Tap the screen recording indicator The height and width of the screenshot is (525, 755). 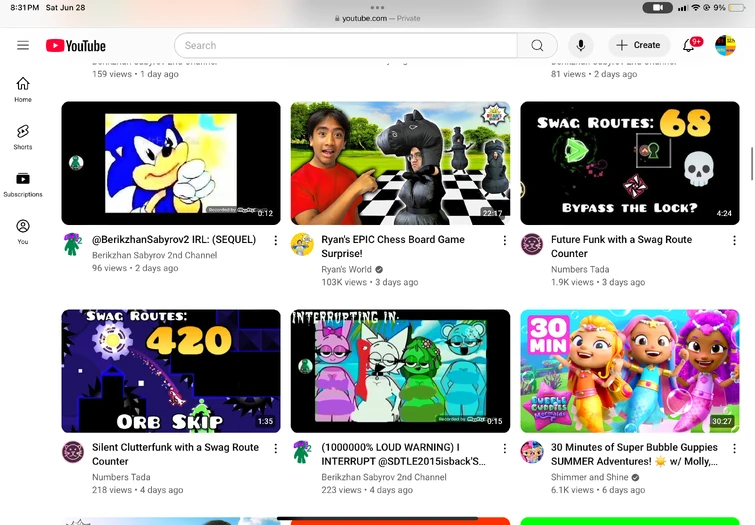tap(657, 7)
